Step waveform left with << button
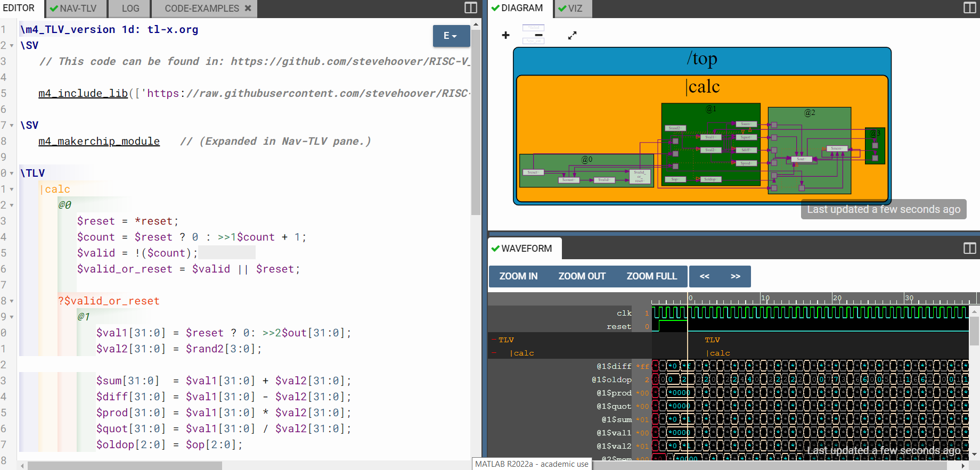980x470 pixels. point(704,276)
